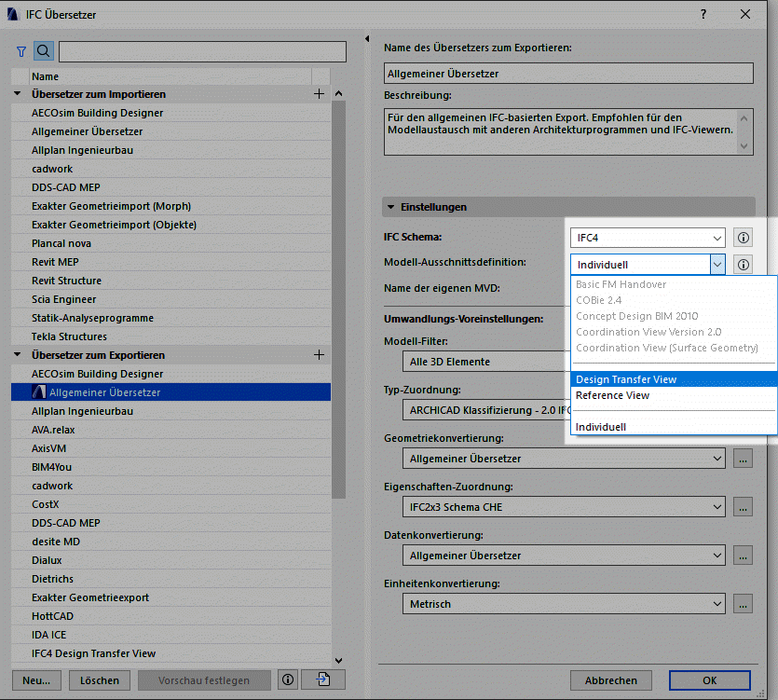Select AVA.relax export translator
The height and width of the screenshot is (700, 778).
(x=171, y=430)
